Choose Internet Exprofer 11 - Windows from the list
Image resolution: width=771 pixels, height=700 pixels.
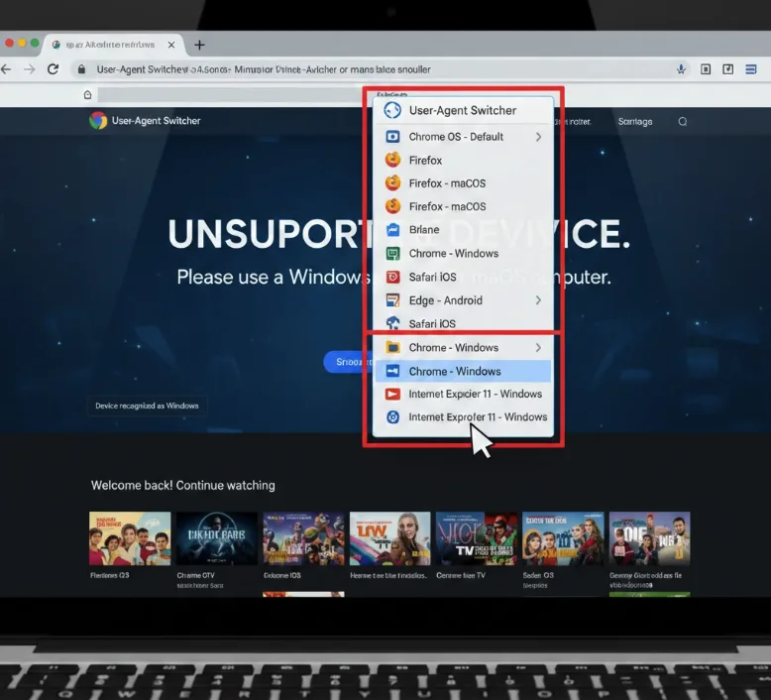coord(477,417)
